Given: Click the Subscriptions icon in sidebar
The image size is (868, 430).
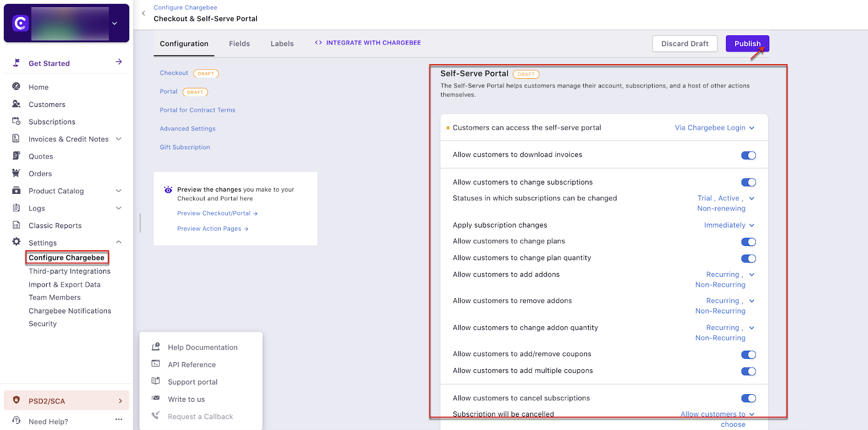Looking at the screenshot, I should coord(16,121).
